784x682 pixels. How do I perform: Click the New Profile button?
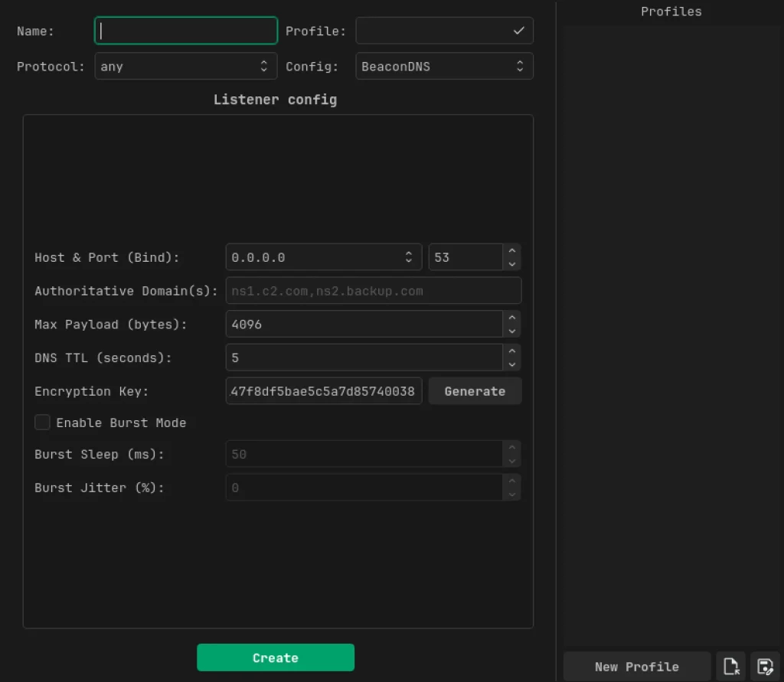[x=636, y=667]
